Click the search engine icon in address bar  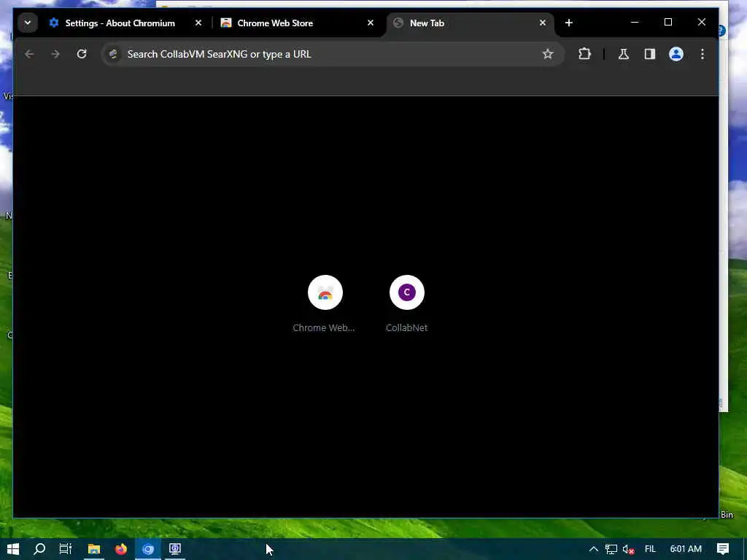pyautogui.click(x=113, y=54)
